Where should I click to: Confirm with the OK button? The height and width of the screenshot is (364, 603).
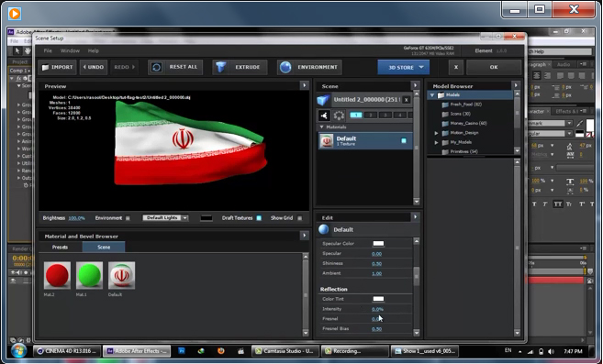tap(494, 67)
